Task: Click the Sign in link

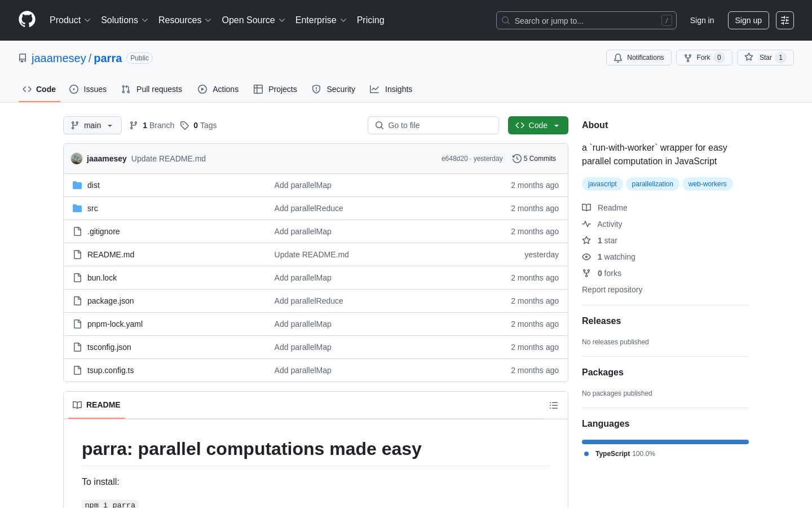Action: pyautogui.click(x=702, y=20)
